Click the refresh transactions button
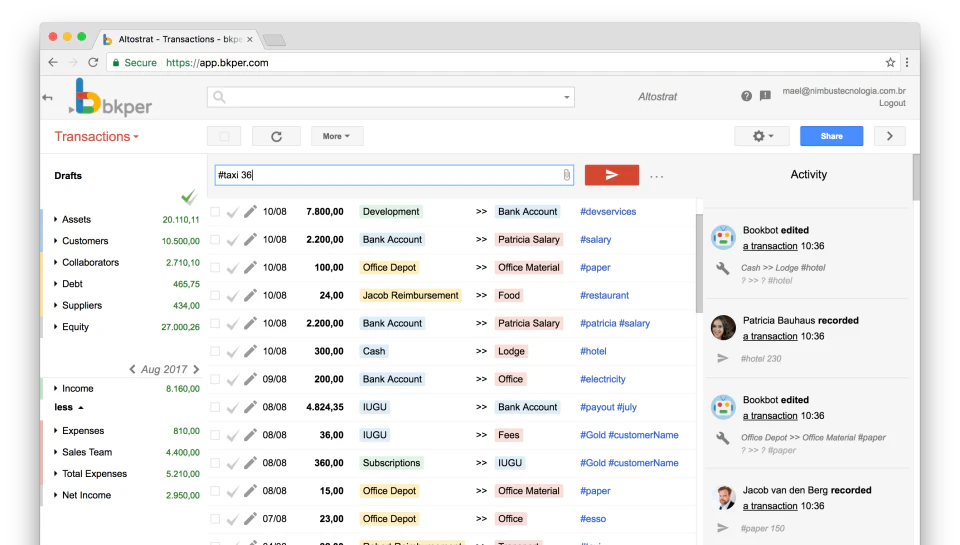Viewport: 960px width, 545px height. coord(276,136)
